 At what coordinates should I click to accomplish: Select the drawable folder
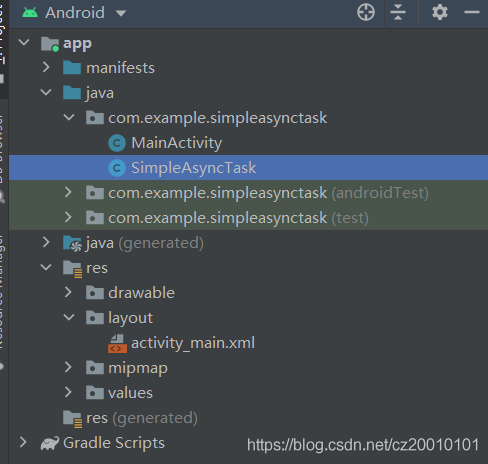(x=141, y=293)
